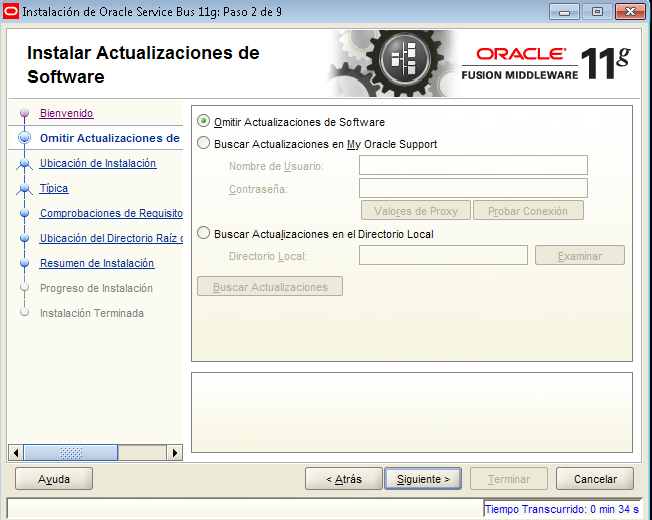This screenshot has width=652, height=520.
Task: Click the Típica step bullet icon
Action: click(x=25, y=188)
